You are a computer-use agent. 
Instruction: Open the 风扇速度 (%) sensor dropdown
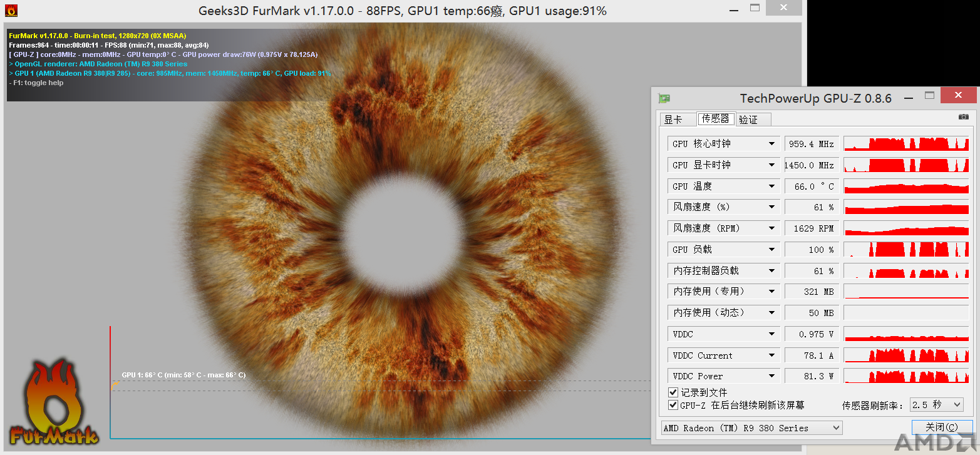click(x=772, y=207)
